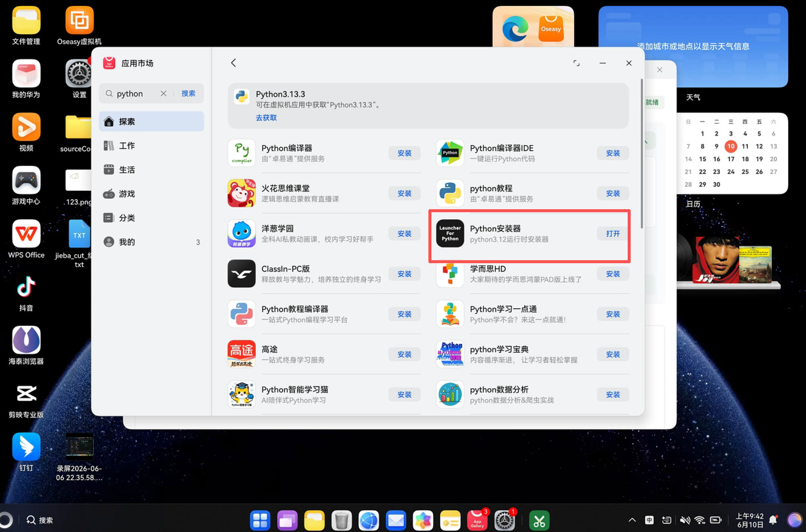Click the Python3.13.3 banner icon
The height and width of the screenshot is (532, 806).
click(242, 96)
